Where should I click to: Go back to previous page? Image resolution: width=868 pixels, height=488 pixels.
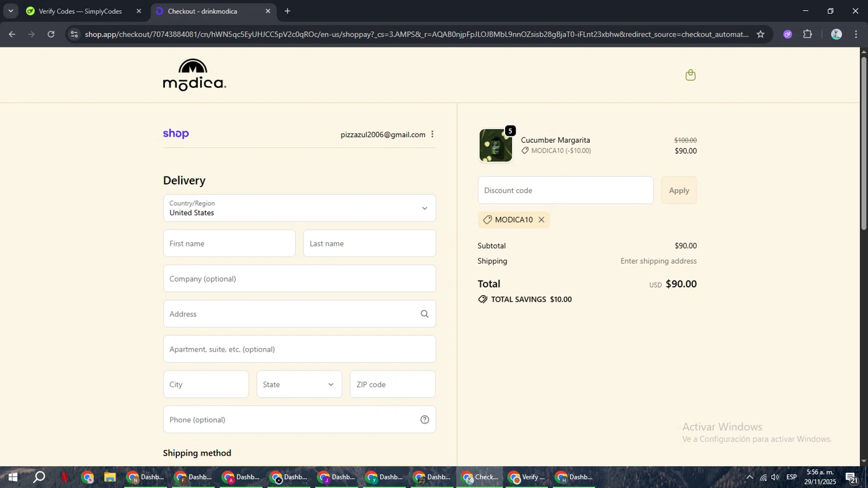[12, 34]
